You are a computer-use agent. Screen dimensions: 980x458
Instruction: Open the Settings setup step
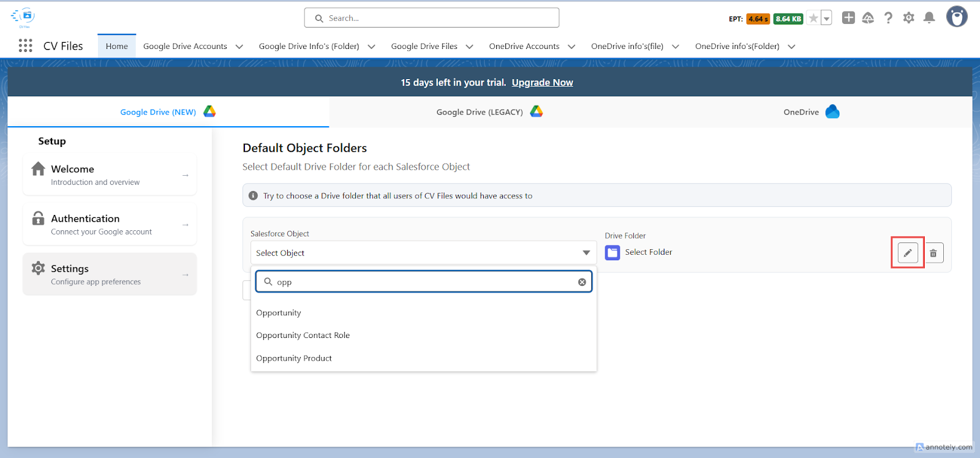110,274
